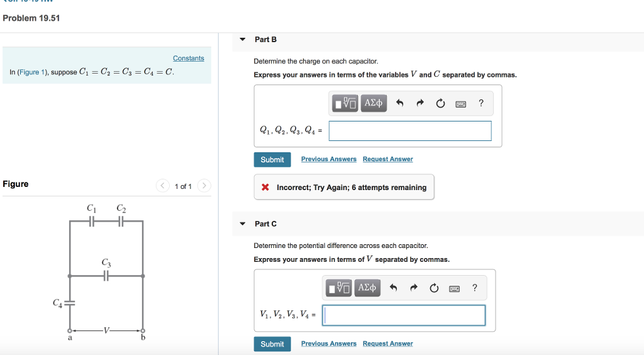Open the keyboard shortcuts icon in Part B
This screenshot has height=355, width=644.
coord(461,104)
